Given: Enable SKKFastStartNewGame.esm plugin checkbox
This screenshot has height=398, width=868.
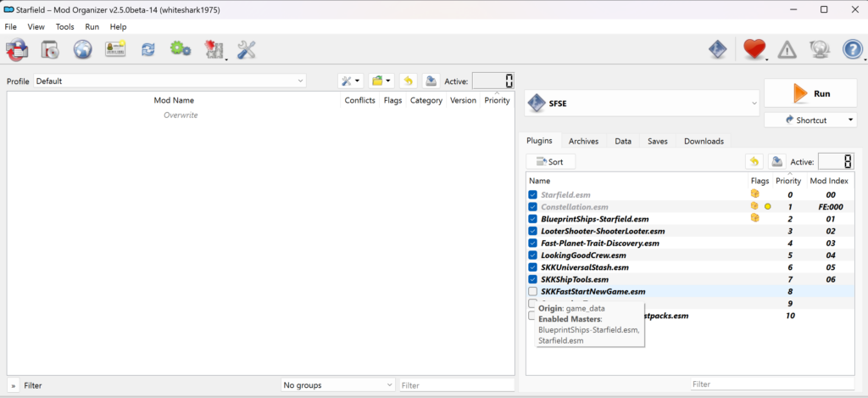Looking at the screenshot, I should coord(532,292).
